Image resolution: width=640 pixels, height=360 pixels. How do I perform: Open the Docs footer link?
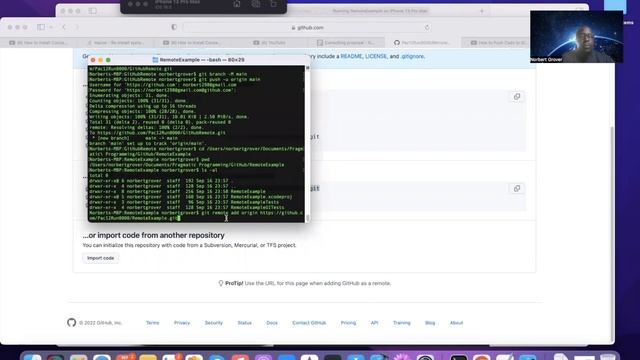272,323
